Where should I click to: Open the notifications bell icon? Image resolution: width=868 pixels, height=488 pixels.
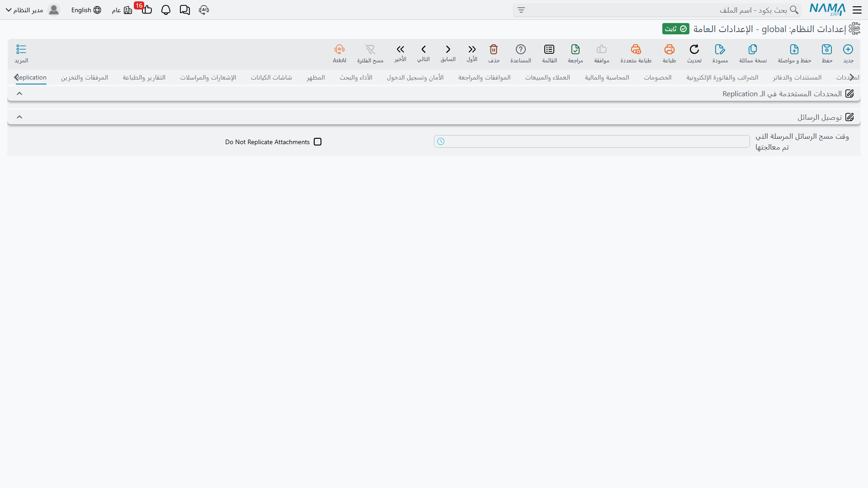tap(166, 10)
